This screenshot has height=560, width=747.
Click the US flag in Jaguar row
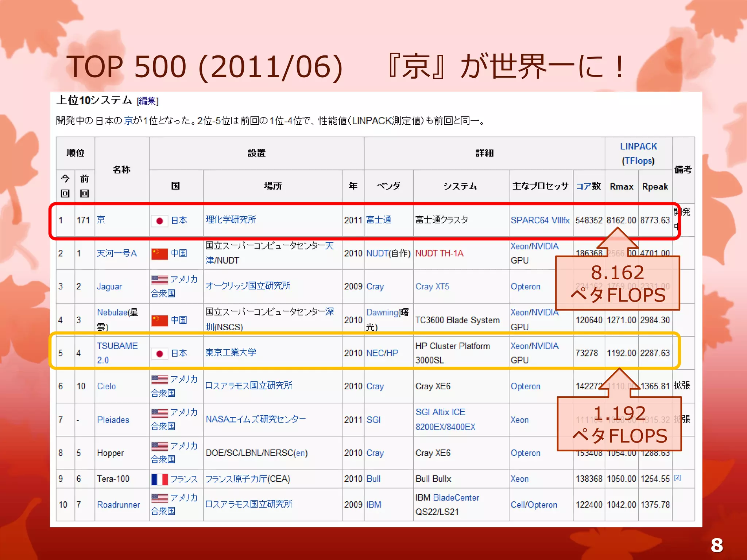159,280
